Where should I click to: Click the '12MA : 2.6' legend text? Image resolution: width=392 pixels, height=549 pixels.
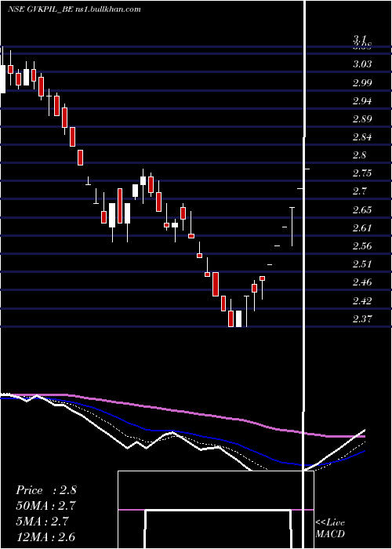45,537
